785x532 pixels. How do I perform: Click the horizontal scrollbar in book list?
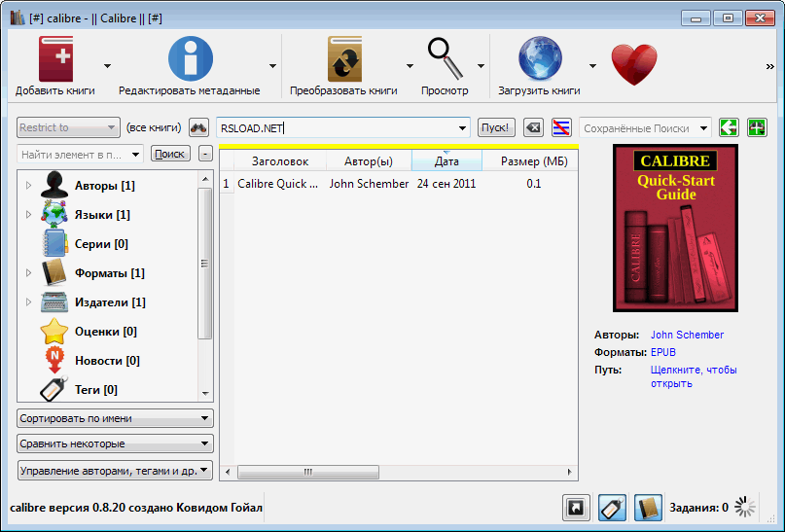[x=308, y=472]
